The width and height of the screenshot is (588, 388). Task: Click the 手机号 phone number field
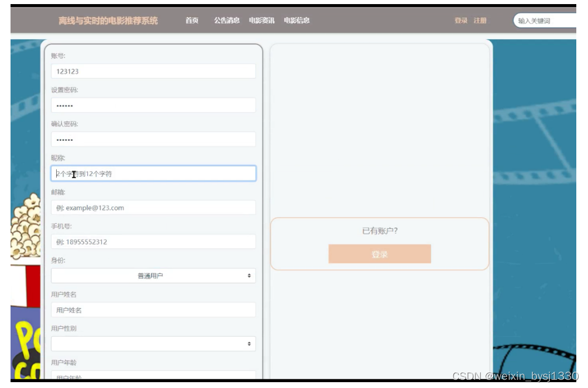[153, 241]
